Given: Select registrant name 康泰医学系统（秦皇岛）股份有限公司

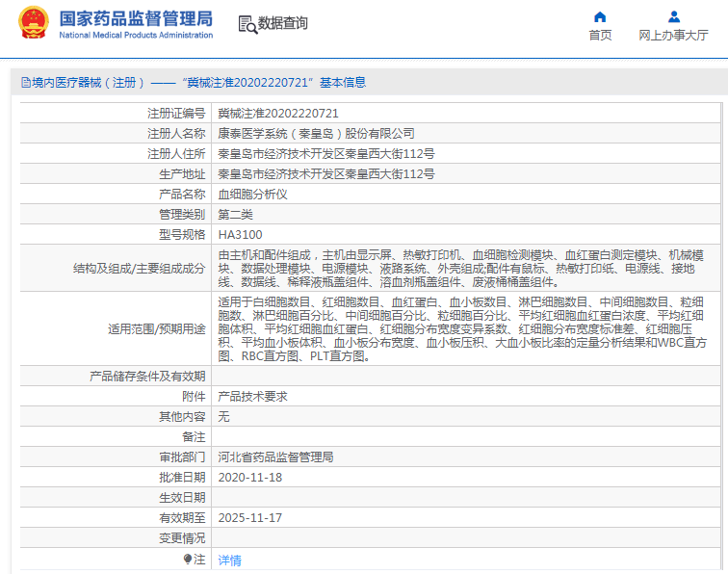Looking at the screenshot, I should point(316,133).
